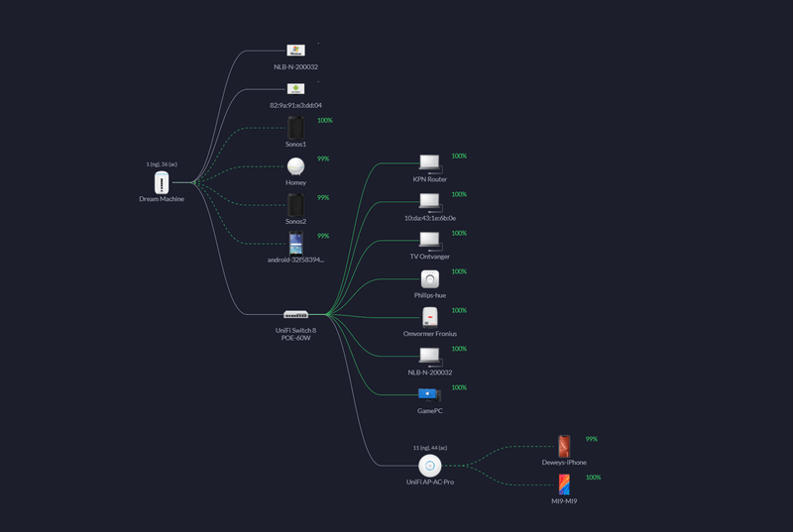Click the 99% signal value next to Deweys-iPhone
The height and width of the screenshot is (532, 793).
[x=592, y=439]
